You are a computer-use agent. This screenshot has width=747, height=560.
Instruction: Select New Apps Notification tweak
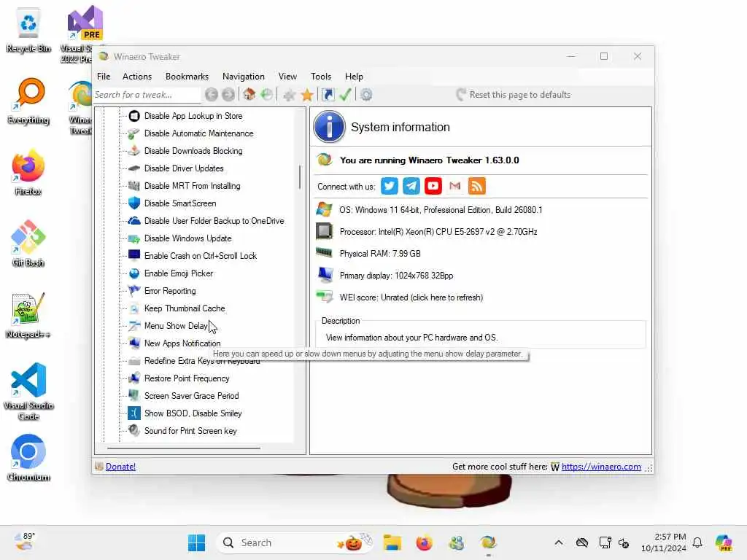coord(182,343)
